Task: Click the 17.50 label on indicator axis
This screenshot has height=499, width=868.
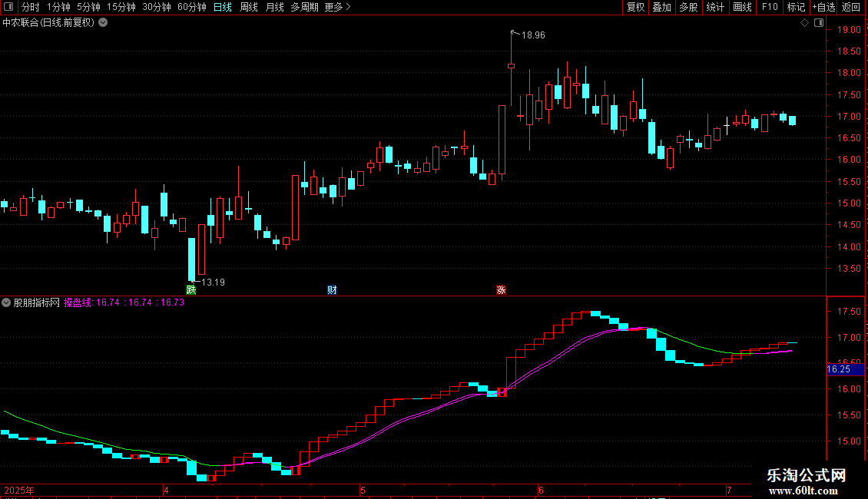Action: [849, 312]
